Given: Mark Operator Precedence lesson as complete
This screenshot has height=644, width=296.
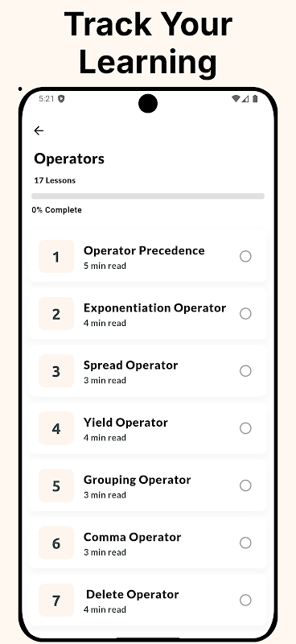Looking at the screenshot, I should click(x=245, y=256).
